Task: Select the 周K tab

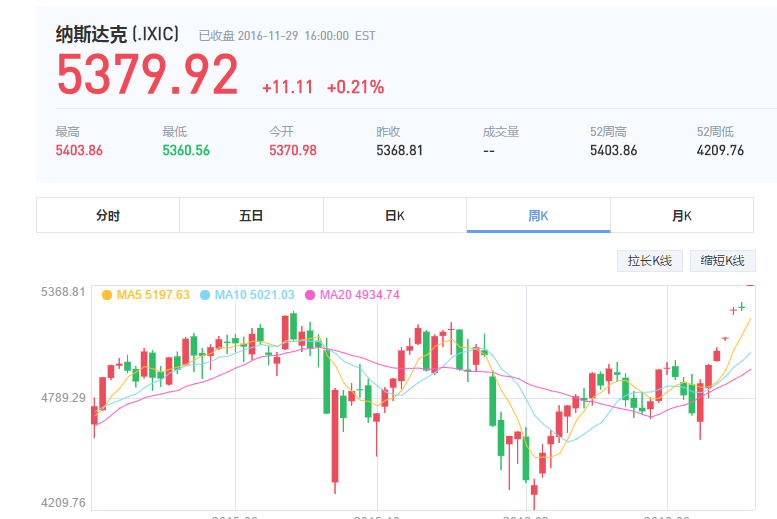Action: (x=538, y=215)
